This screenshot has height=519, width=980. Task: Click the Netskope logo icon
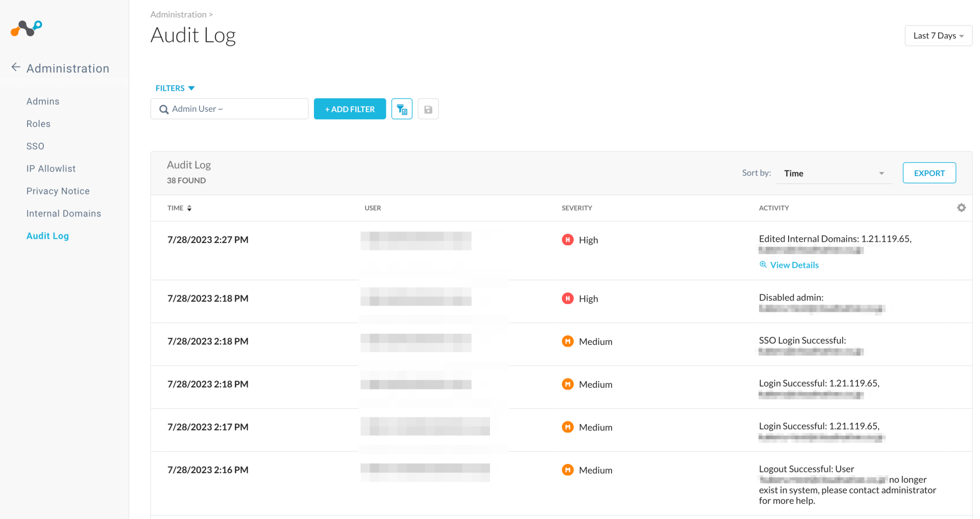coord(27,29)
